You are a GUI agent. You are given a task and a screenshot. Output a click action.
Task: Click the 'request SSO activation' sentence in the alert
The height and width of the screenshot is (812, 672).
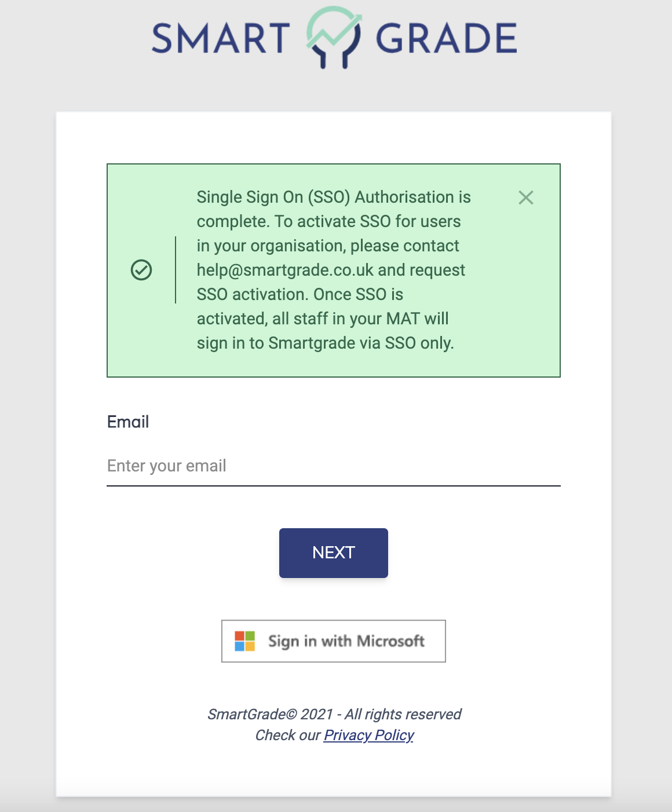click(x=331, y=282)
